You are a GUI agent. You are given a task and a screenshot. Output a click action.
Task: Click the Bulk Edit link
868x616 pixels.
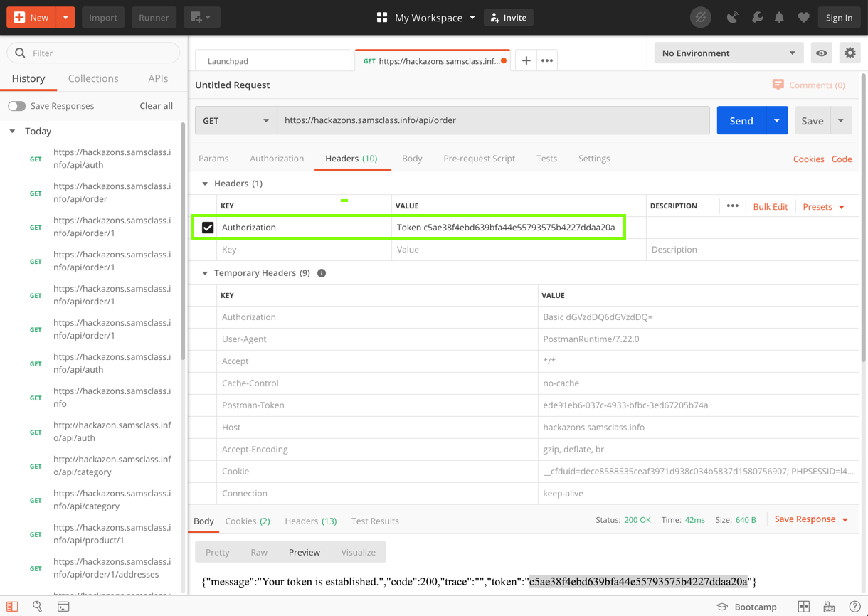770,207
